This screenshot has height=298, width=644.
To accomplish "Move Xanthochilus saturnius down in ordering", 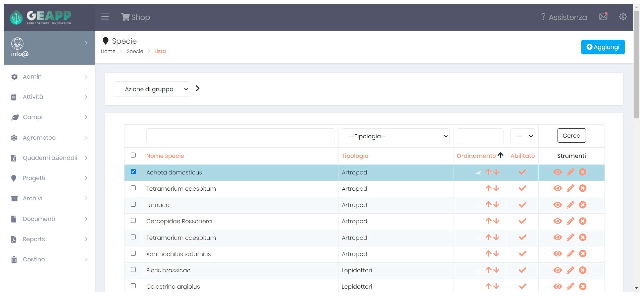I will (x=496, y=254).
